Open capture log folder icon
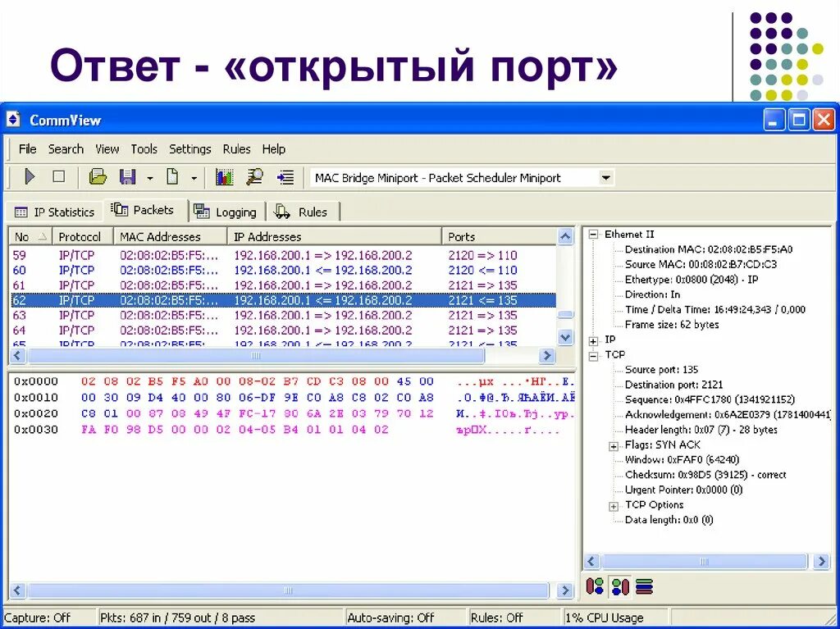 98,177
